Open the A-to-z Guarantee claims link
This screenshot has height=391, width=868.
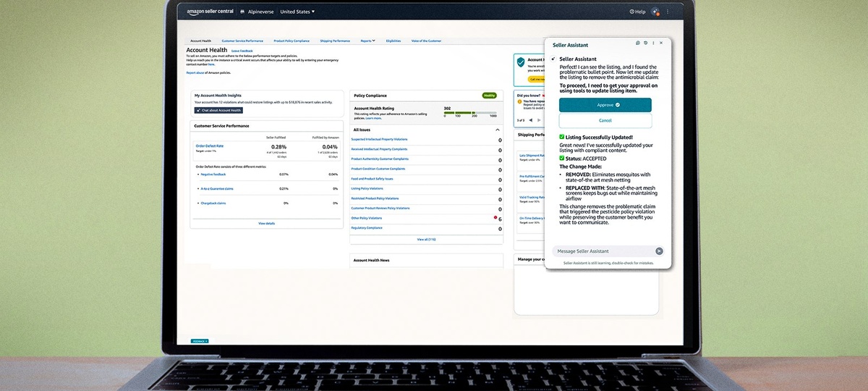pyautogui.click(x=217, y=188)
